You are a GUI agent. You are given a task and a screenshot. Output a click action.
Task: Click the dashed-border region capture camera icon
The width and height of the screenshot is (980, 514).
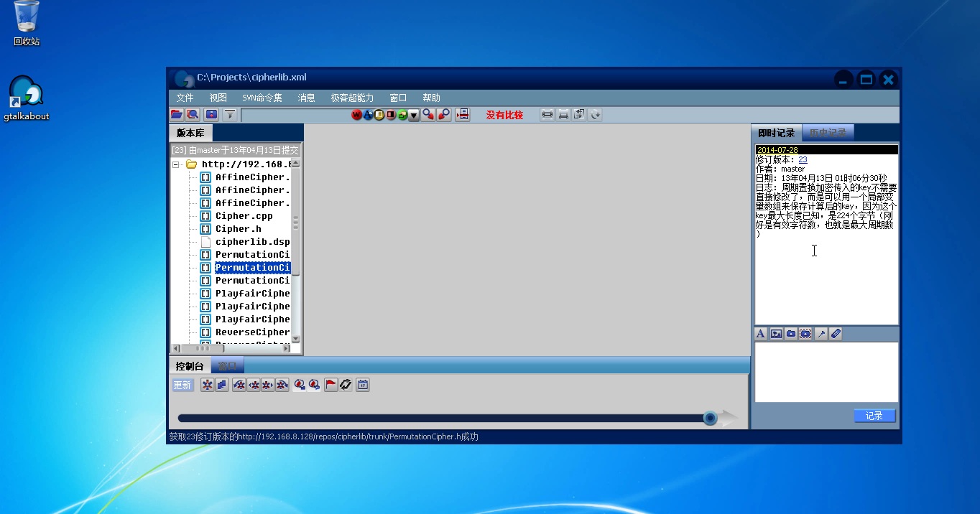(805, 334)
